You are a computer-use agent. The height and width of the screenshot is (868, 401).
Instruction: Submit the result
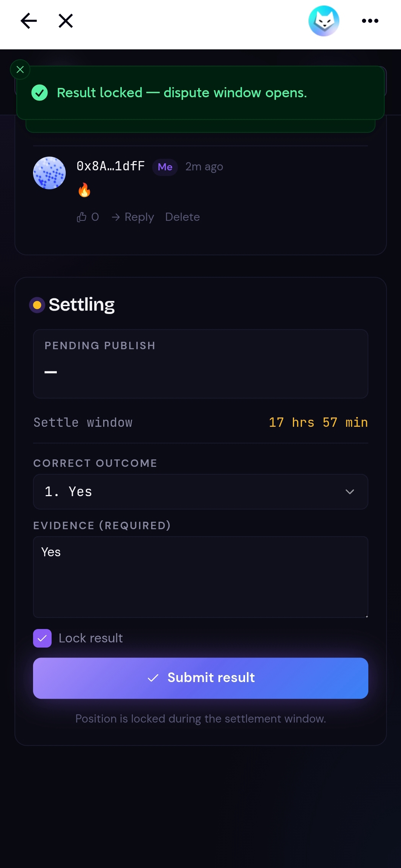200,678
